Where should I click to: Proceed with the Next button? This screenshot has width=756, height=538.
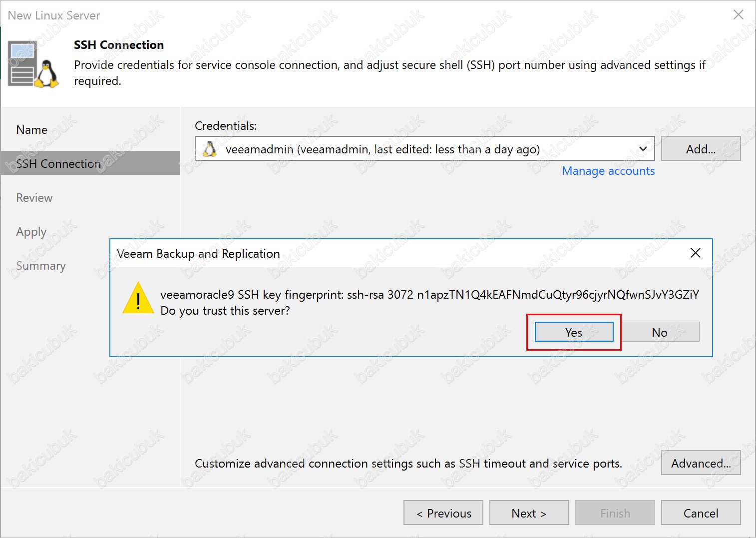click(529, 513)
